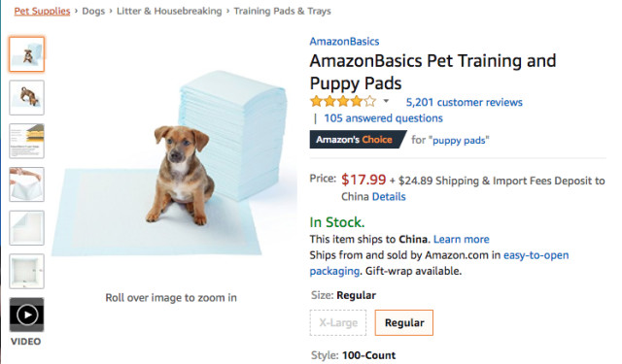Click the star rating icons
Image resolution: width=622 pixels, height=364 pixels.
tap(343, 101)
